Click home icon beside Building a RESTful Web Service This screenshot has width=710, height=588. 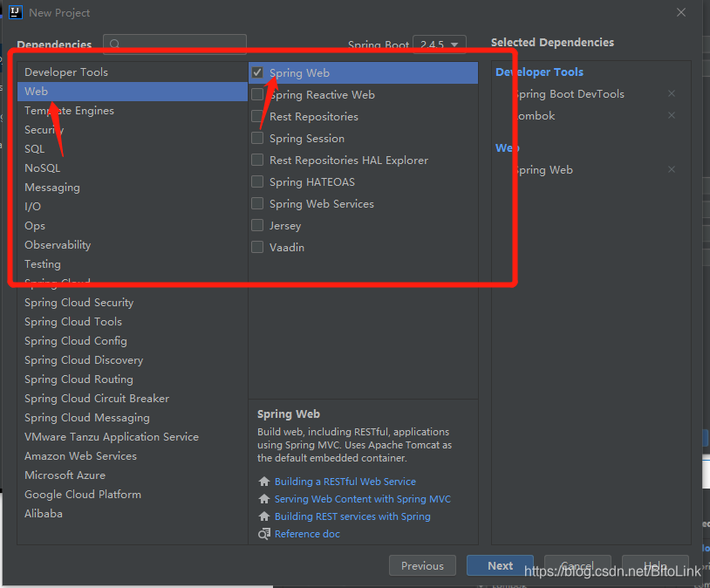click(264, 481)
